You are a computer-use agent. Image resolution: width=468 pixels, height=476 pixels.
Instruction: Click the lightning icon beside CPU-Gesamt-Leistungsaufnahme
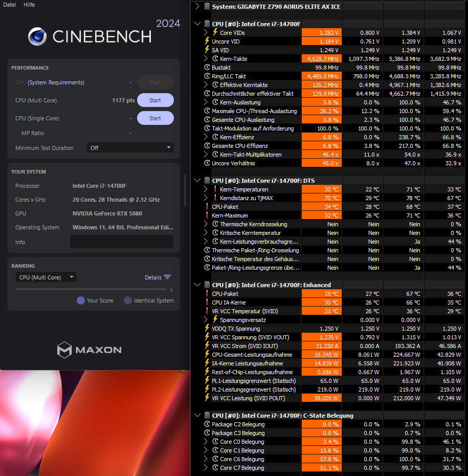(x=207, y=354)
